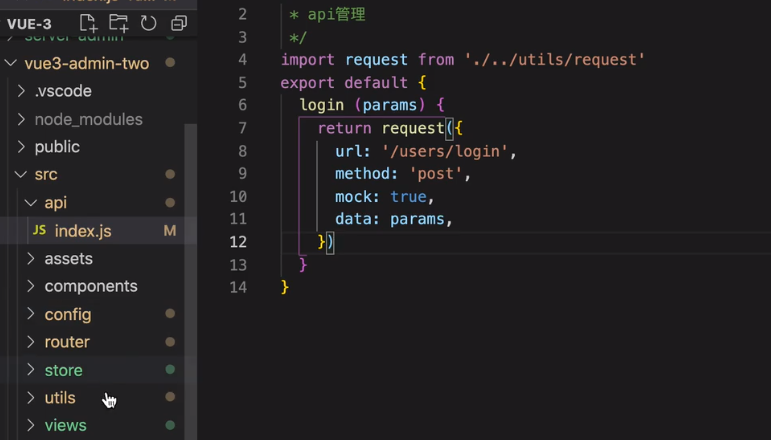Collapse the src folder chevron

(21, 174)
